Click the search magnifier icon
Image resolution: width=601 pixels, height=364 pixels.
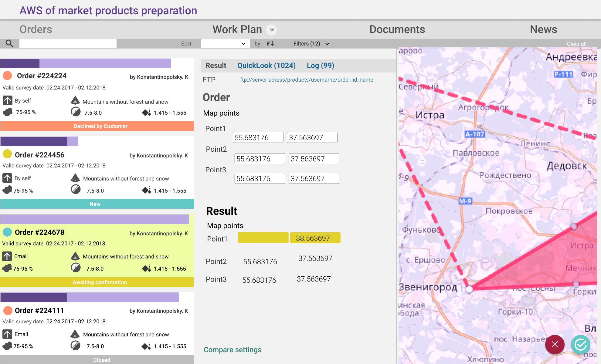[9, 44]
